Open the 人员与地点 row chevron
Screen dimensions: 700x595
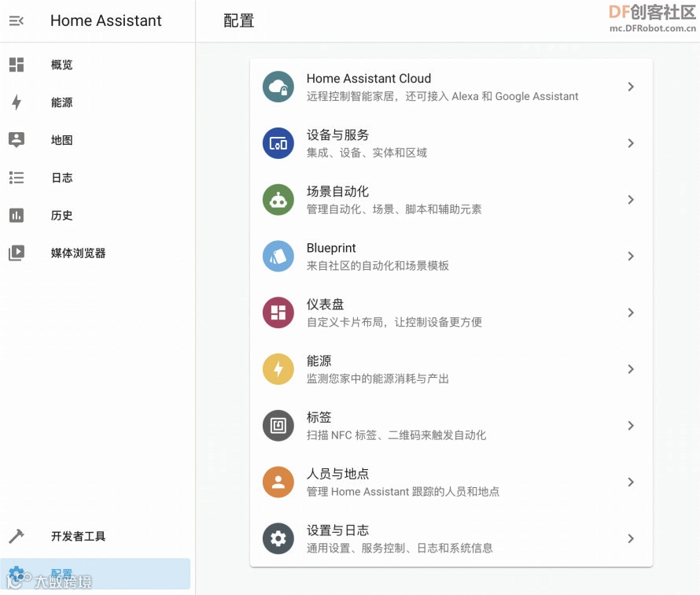(630, 482)
